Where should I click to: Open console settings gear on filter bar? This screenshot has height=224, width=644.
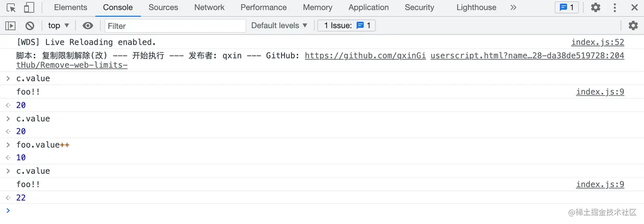(633, 26)
